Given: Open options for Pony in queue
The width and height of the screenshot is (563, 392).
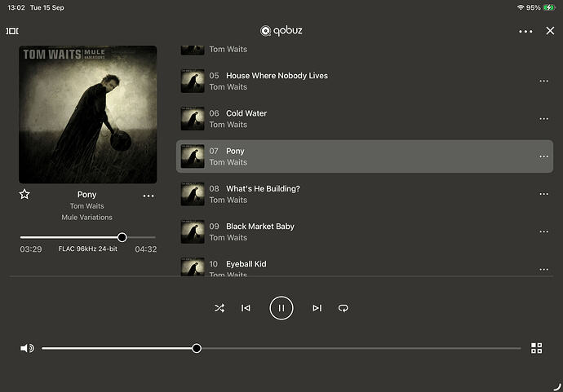Looking at the screenshot, I should pyautogui.click(x=543, y=156).
